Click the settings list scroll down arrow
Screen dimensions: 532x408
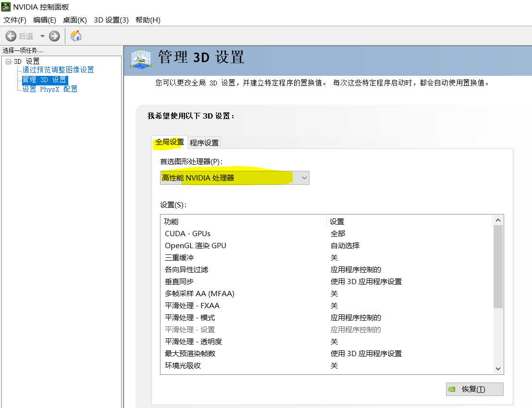(x=498, y=369)
